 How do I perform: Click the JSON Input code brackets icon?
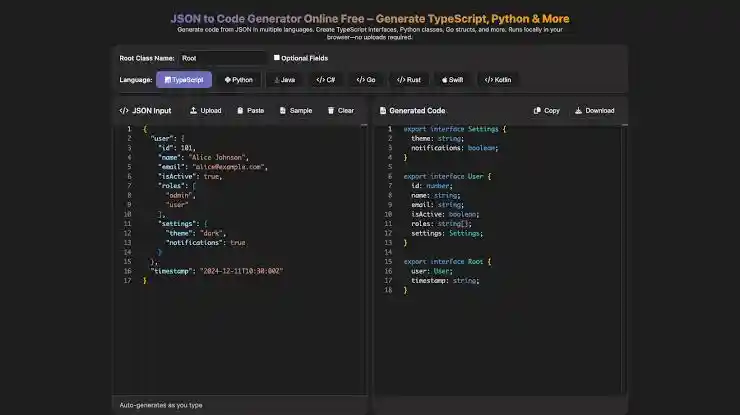[124, 110]
